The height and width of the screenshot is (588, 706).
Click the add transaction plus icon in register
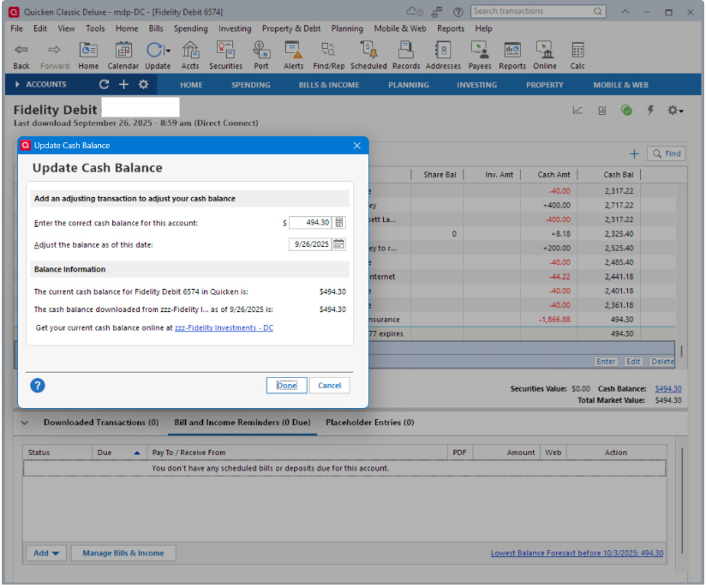(634, 154)
